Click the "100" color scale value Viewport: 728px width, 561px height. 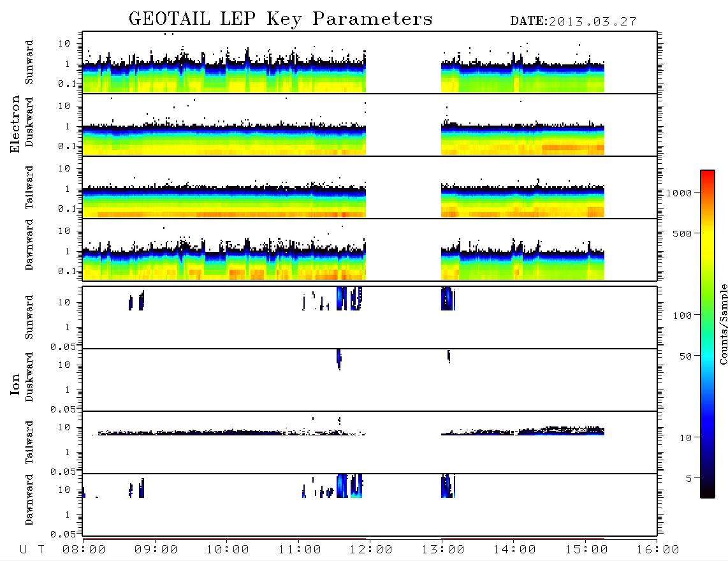(682, 316)
